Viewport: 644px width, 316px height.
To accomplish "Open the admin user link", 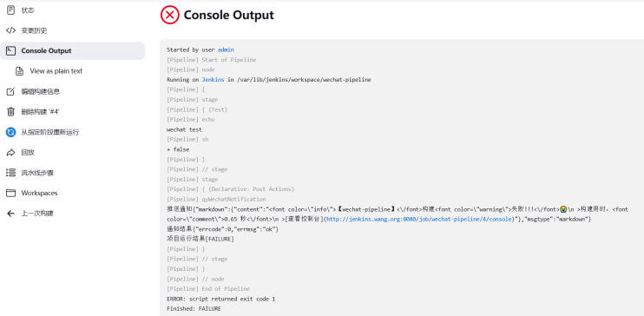I will point(226,49).
